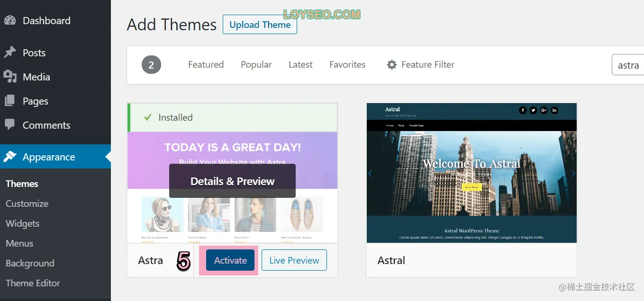
Task: Click the Twitter icon in Astral preview
Action: click(533, 110)
